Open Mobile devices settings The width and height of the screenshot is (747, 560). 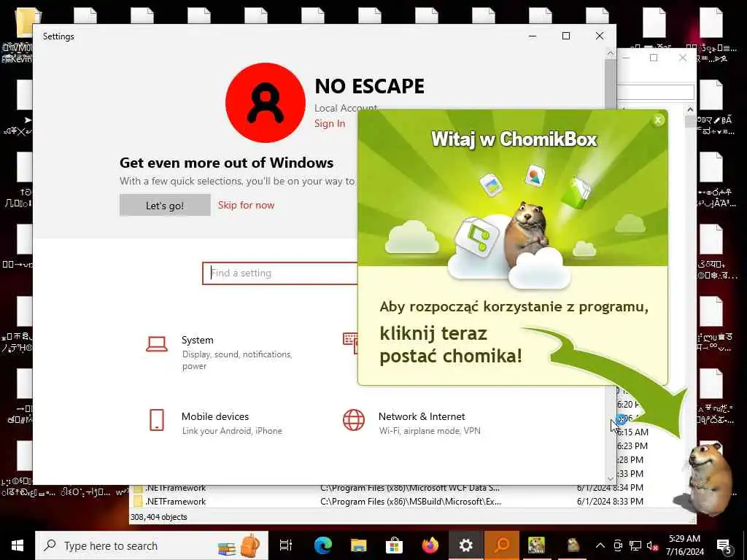coord(215,422)
